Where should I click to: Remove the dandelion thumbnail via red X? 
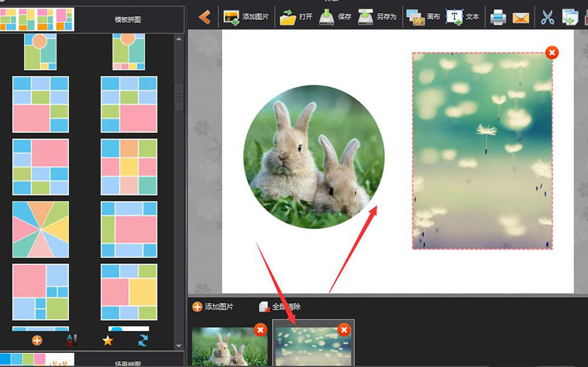(344, 329)
